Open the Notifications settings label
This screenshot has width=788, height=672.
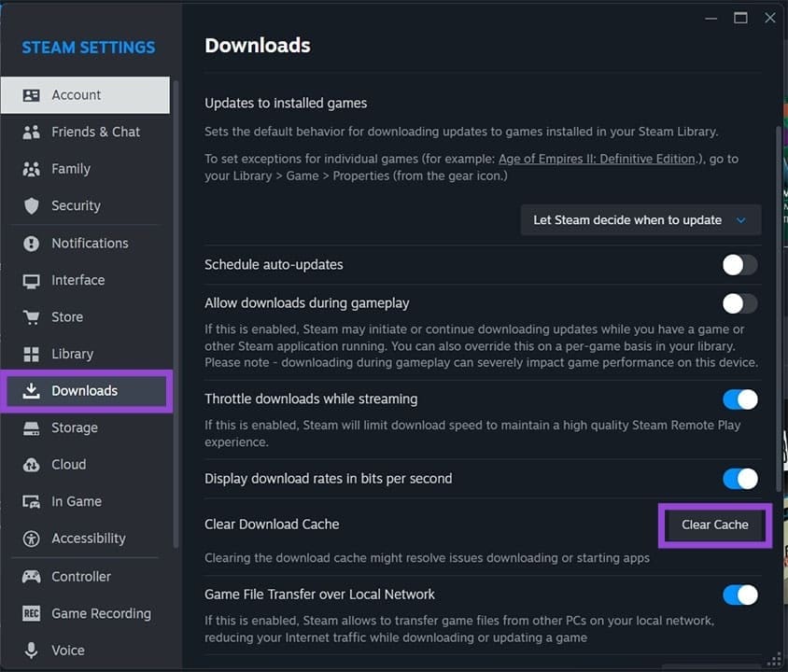click(90, 244)
